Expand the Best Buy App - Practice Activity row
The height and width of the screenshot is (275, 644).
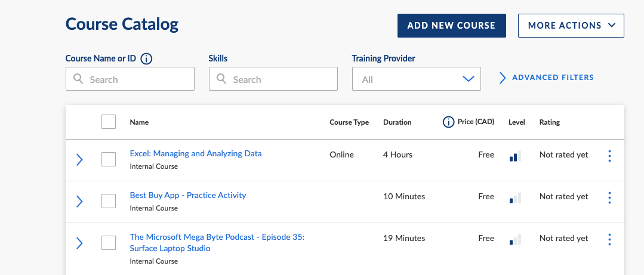79,202
